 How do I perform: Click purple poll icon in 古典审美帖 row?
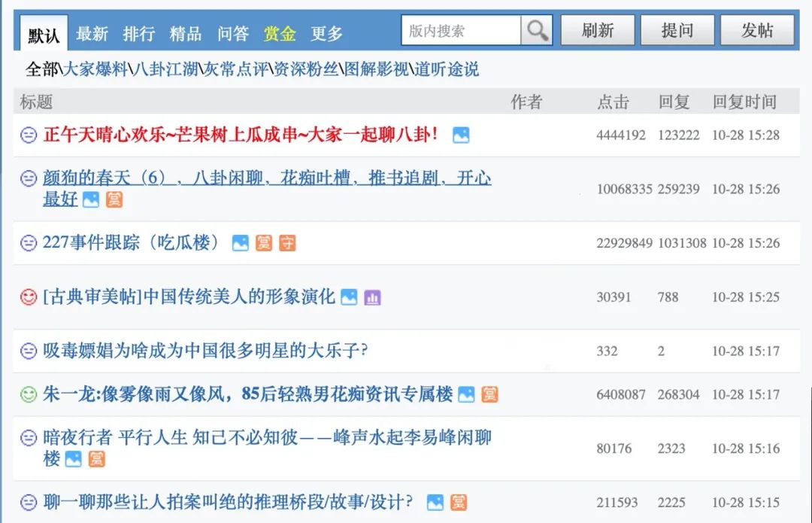pyautogui.click(x=372, y=297)
